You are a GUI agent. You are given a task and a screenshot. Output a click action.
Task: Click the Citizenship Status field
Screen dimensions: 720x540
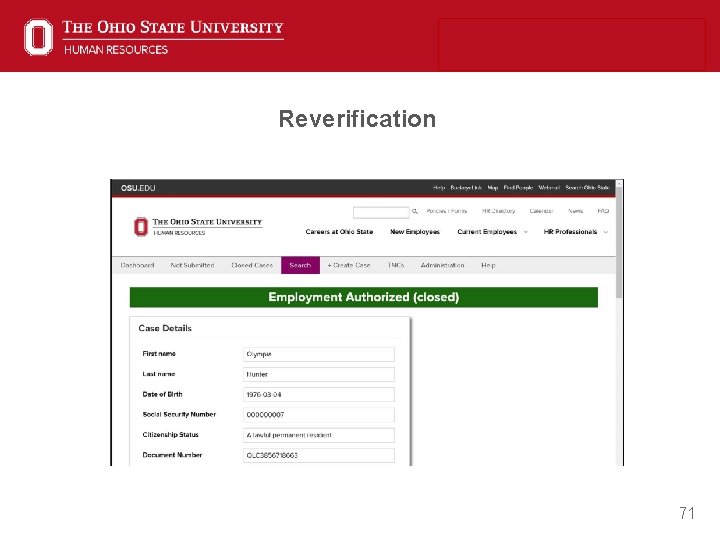[x=319, y=435]
